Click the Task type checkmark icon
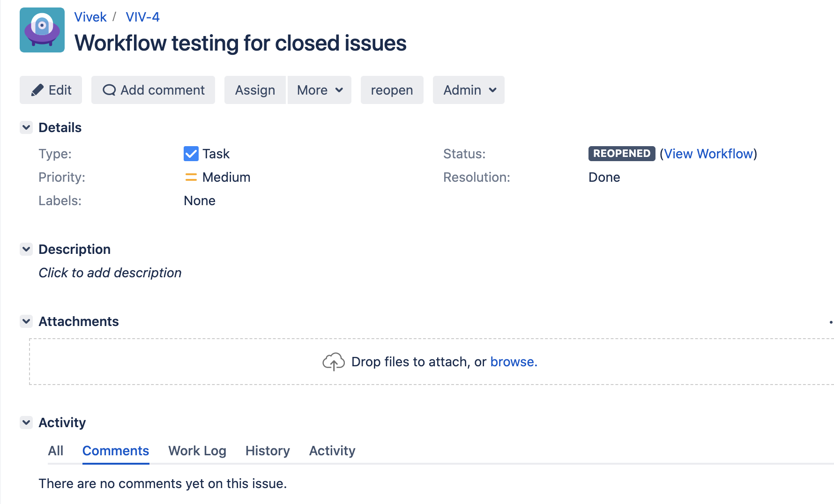The width and height of the screenshot is (834, 504). click(191, 154)
